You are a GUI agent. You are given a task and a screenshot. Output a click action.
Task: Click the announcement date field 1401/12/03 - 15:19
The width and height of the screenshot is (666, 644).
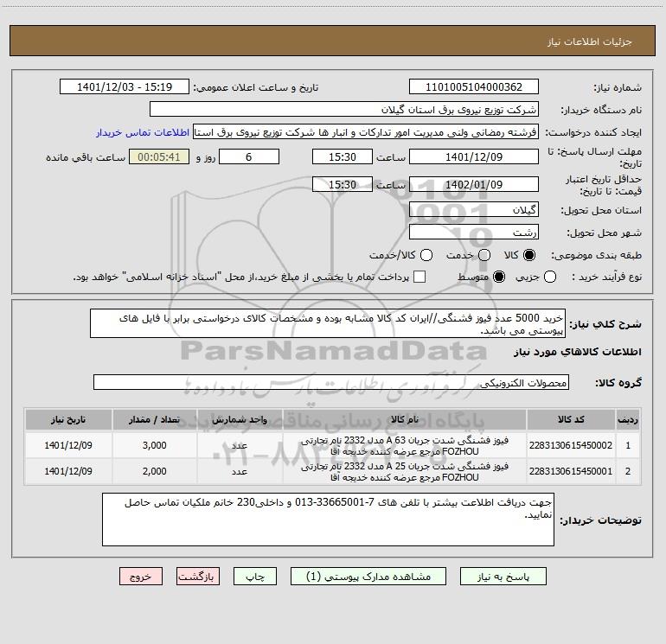click(x=125, y=87)
